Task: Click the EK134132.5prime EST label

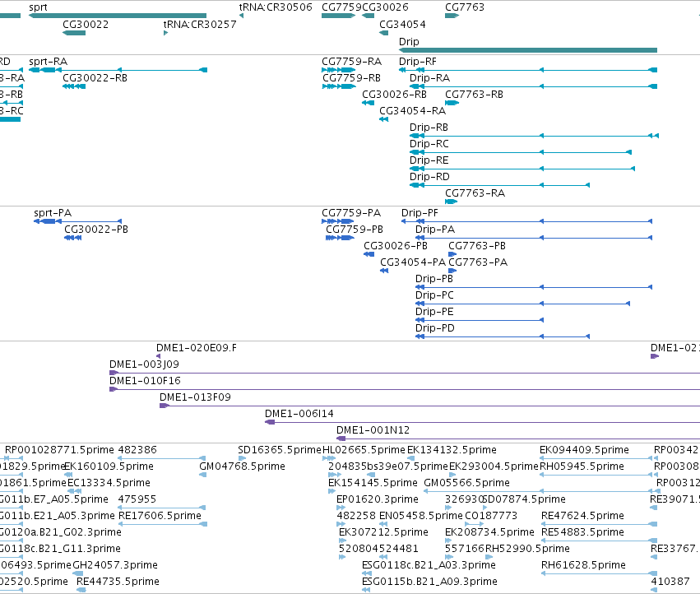Action: click(452, 449)
